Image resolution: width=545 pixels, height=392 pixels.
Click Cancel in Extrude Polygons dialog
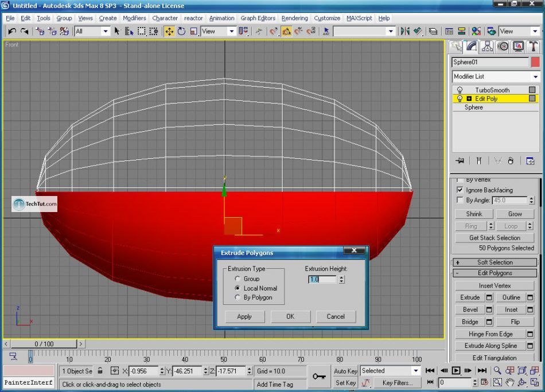point(336,316)
